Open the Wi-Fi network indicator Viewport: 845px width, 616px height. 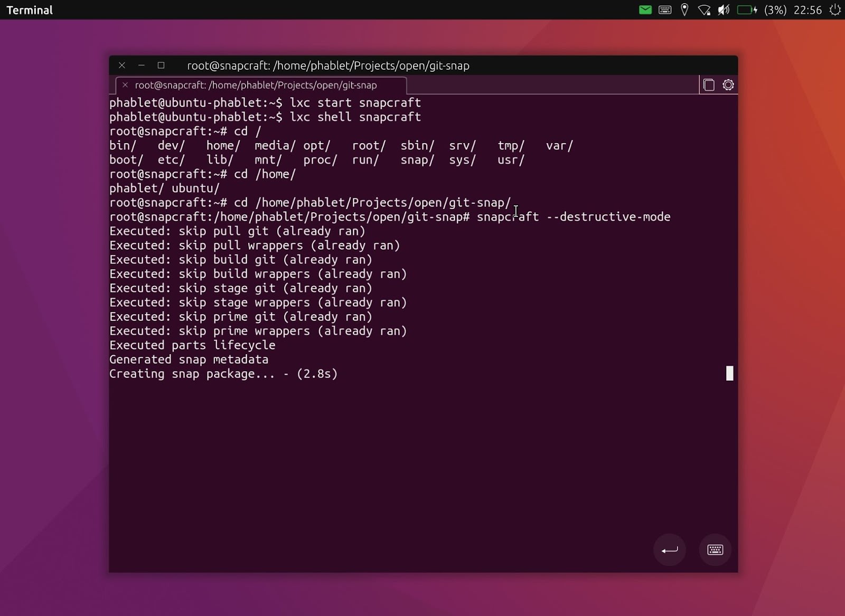704,10
